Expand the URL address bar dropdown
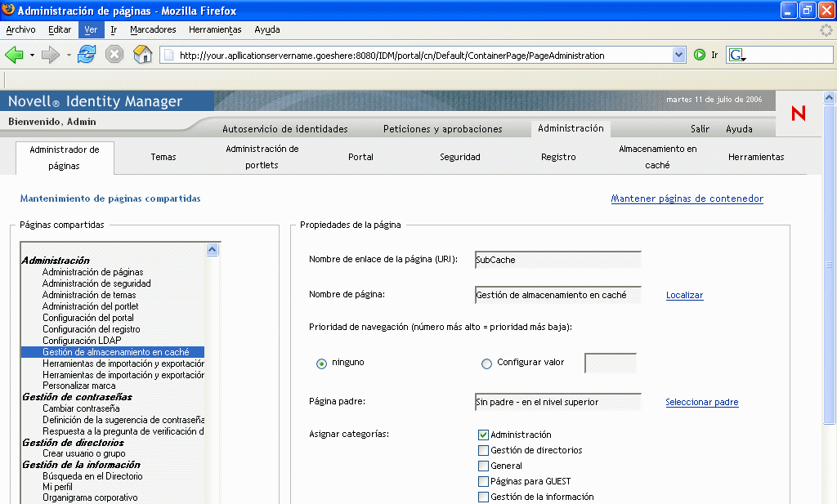The image size is (837, 504). [678, 55]
